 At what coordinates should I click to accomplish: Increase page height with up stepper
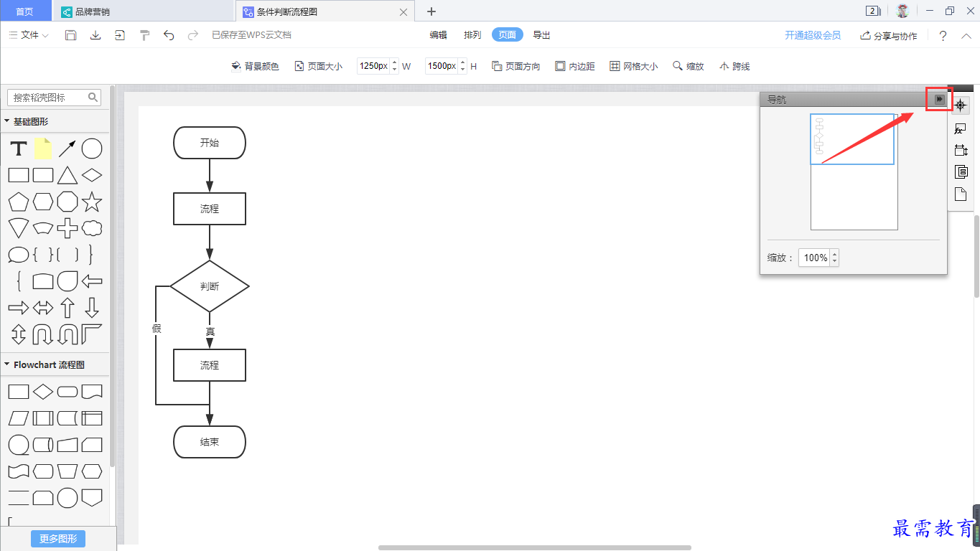click(462, 62)
